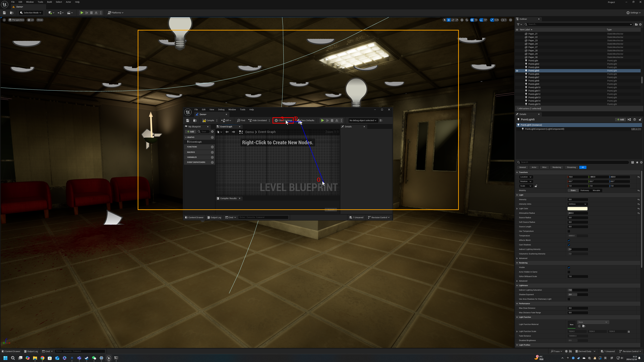This screenshot has height=362, width=644.
Task: Open the Content Browser icon in the main toolbar
Action: tap(12, 13)
